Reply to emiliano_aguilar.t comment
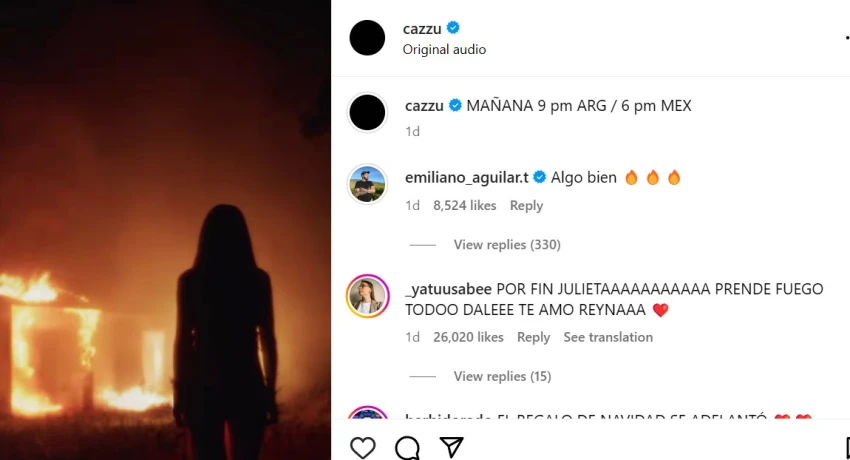850x460 pixels. 526,206
